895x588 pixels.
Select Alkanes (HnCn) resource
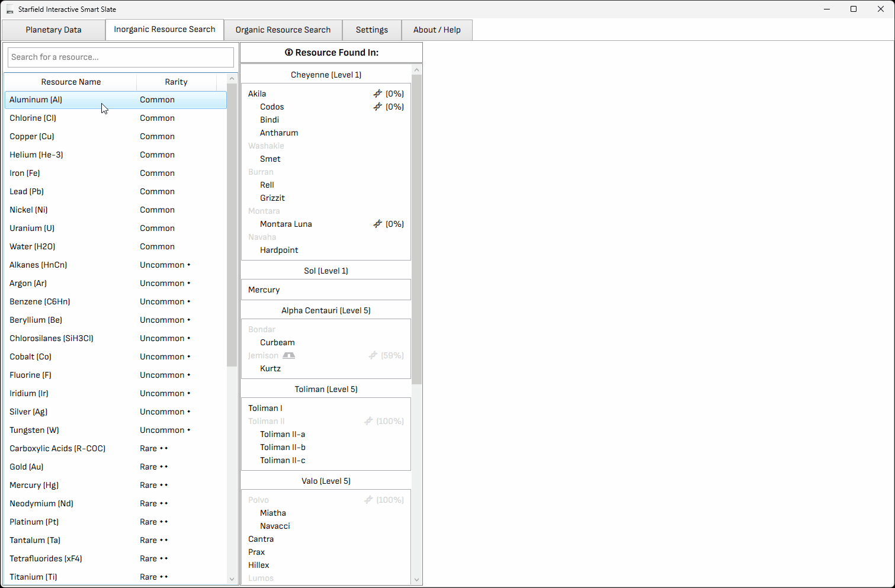coord(116,265)
